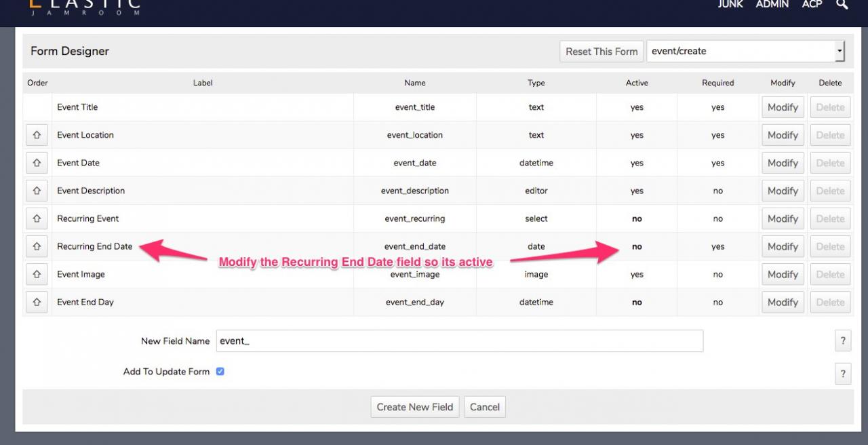Show help for New Field Name
The image size is (868, 445).
[842, 341]
